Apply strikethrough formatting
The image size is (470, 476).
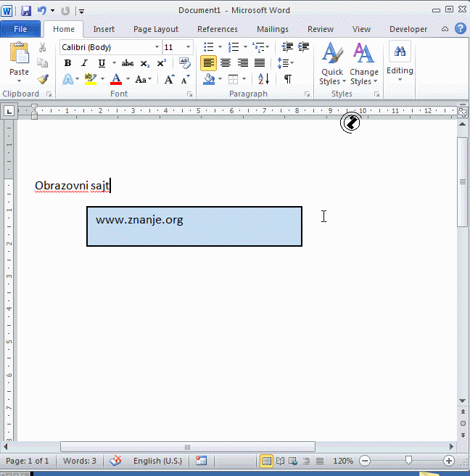coord(128,63)
